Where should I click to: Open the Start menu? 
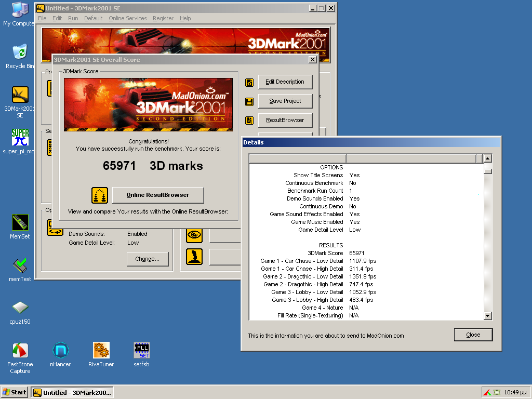click(15, 392)
